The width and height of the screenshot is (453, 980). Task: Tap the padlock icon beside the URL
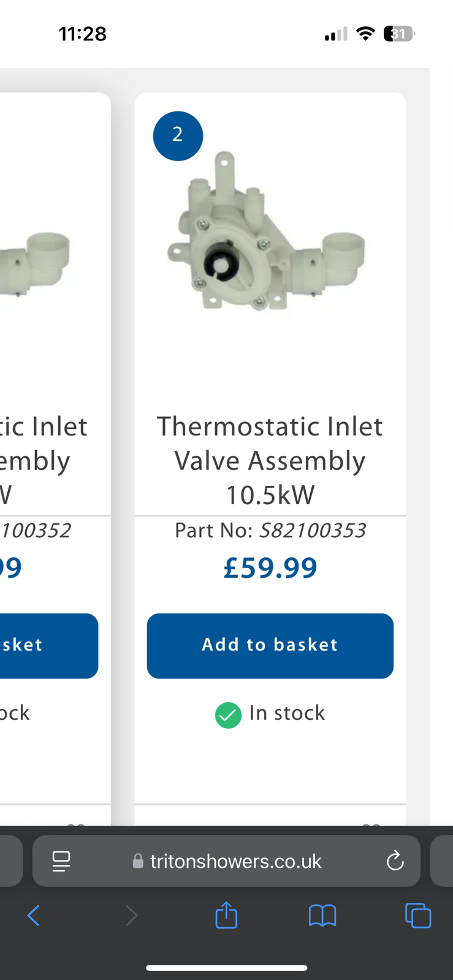[138, 861]
